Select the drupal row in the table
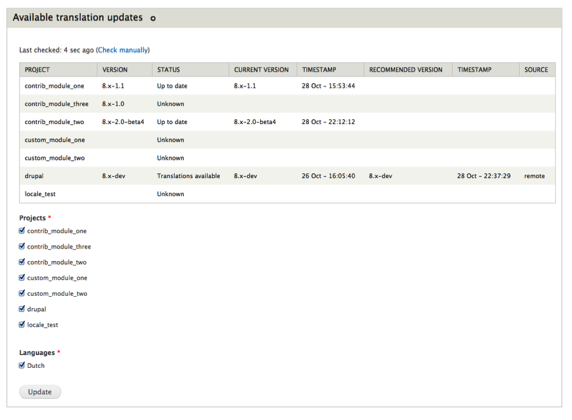 coord(287,176)
